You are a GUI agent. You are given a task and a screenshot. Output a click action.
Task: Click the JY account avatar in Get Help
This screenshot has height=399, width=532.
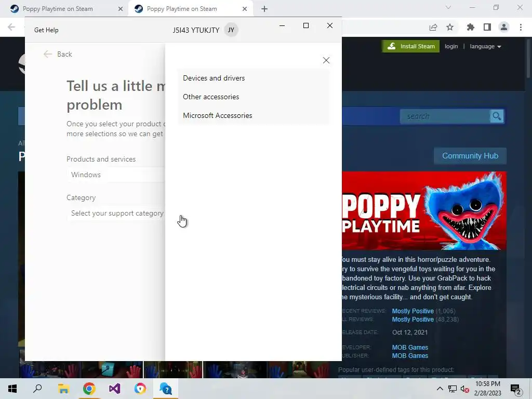231,30
